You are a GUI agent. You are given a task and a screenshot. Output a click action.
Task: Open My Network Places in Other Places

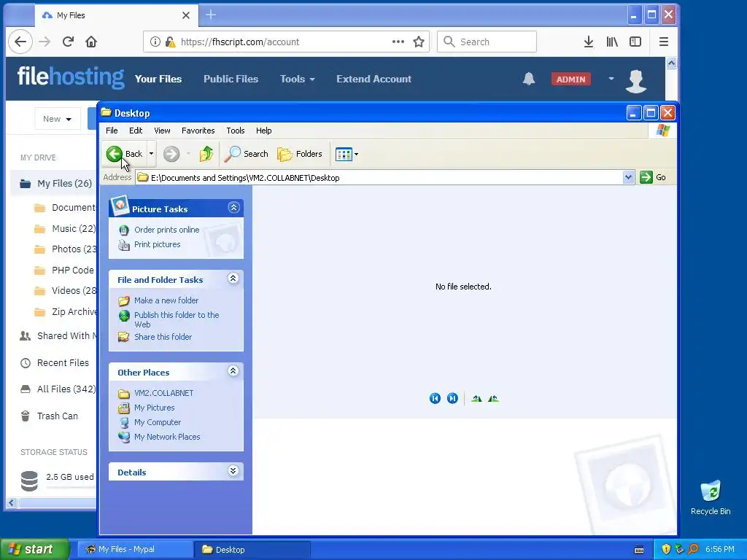(167, 437)
